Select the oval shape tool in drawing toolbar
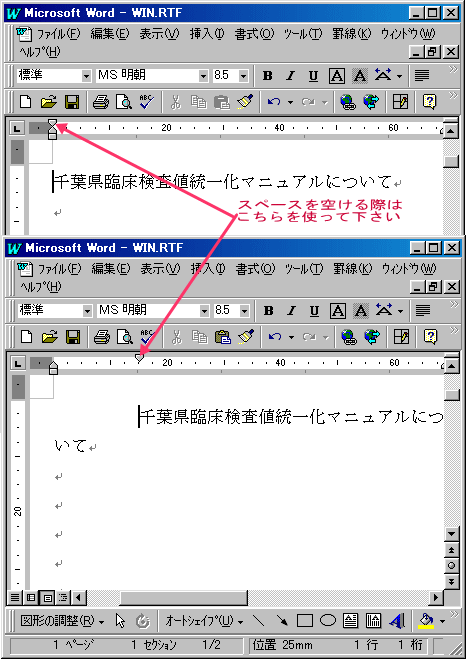 [x=328, y=620]
